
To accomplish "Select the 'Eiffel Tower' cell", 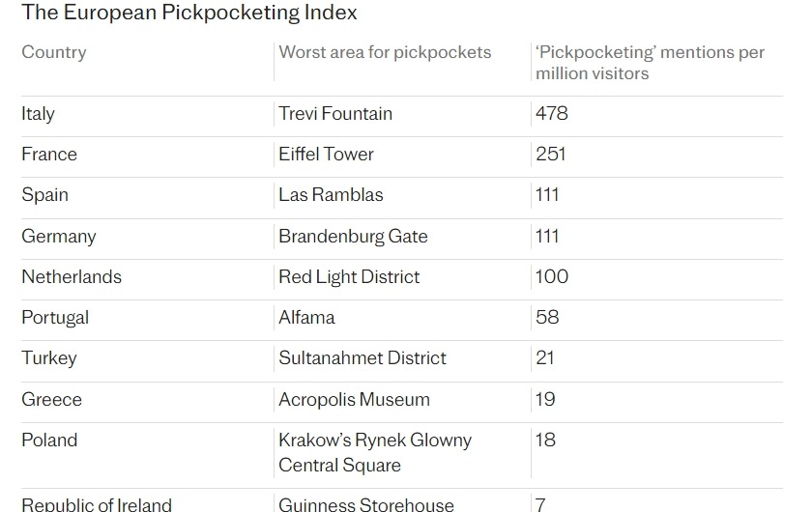I will [326, 155].
